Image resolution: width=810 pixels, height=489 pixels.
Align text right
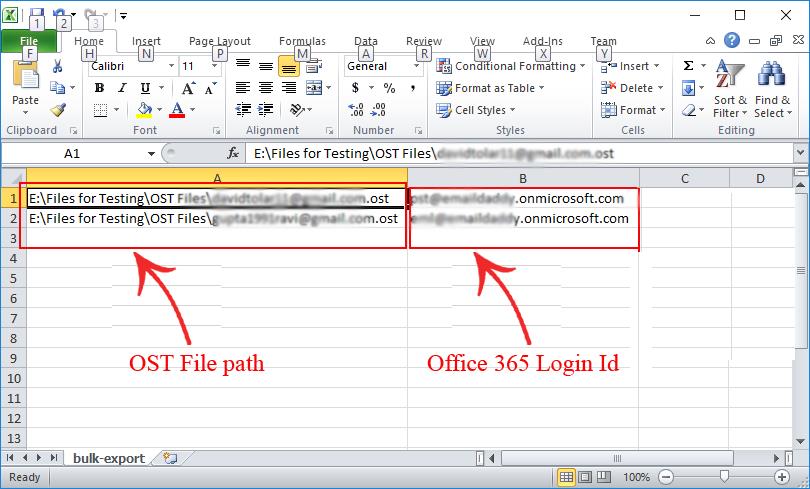(289, 88)
